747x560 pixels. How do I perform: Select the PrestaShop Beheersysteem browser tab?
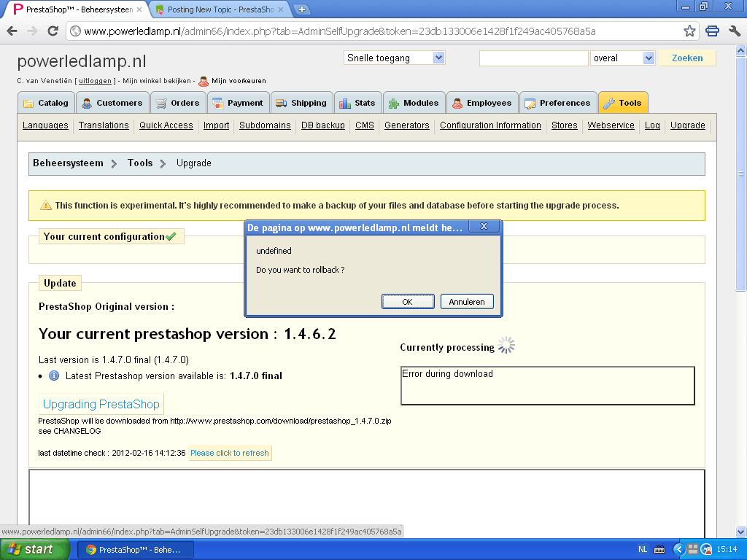click(79, 9)
